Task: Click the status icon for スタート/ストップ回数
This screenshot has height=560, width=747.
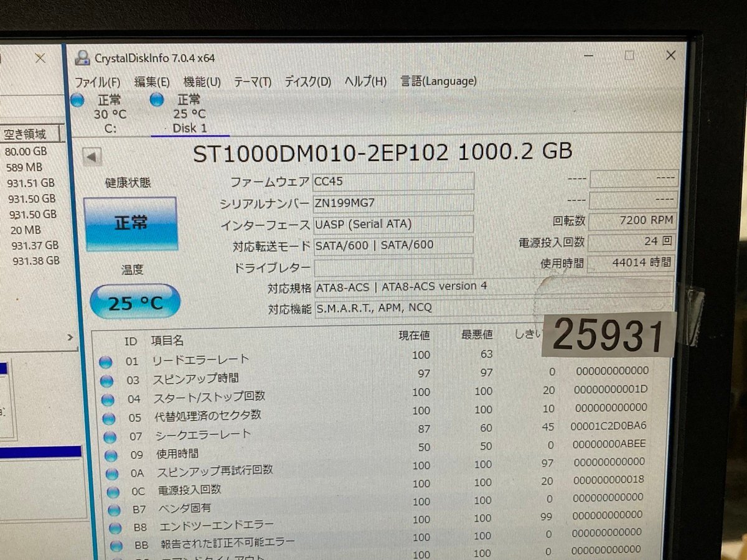Action: 108,399
